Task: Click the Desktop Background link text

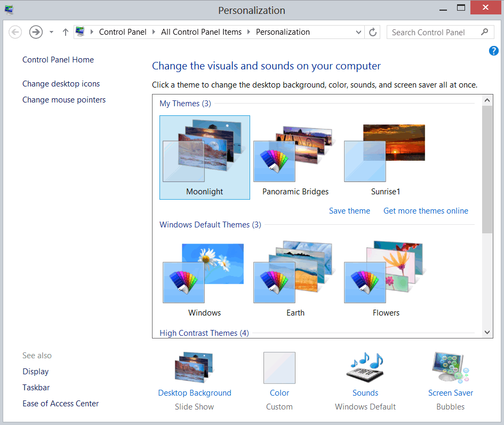Action: [195, 393]
